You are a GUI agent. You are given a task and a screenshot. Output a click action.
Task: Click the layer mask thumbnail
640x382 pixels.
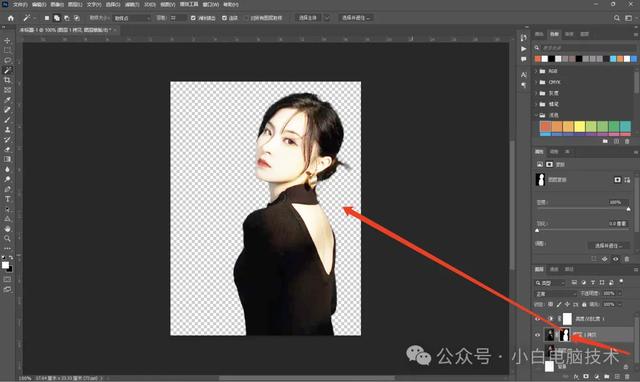(x=564, y=335)
